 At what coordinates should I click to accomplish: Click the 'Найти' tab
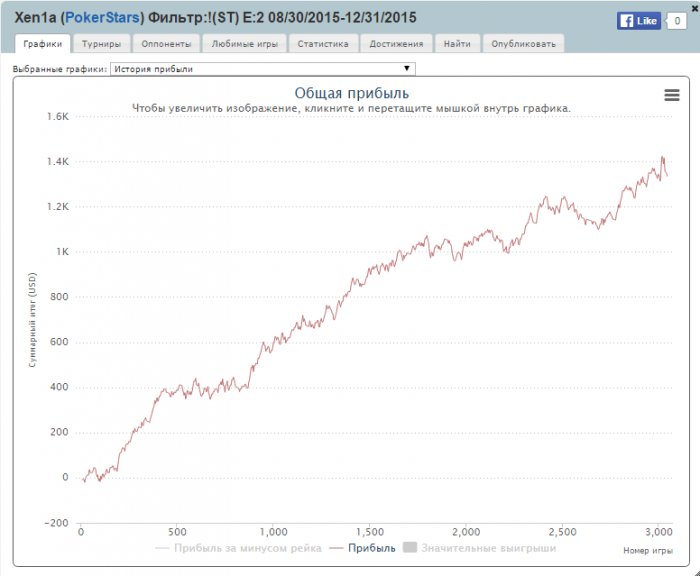457,44
